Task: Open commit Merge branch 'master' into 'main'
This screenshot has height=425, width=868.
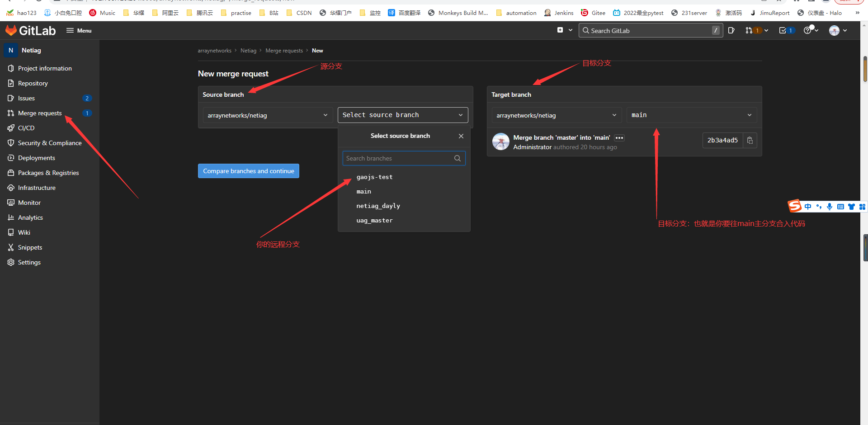Action: [561, 137]
